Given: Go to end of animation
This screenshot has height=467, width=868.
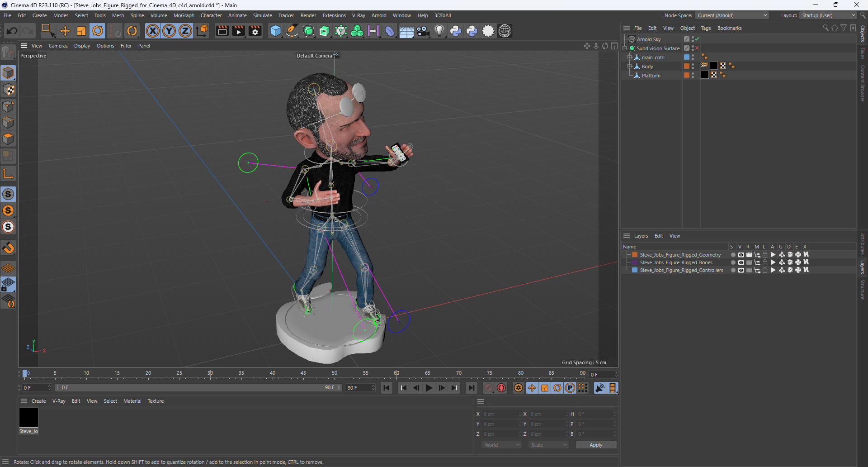Looking at the screenshot, I should pos(471,388).
